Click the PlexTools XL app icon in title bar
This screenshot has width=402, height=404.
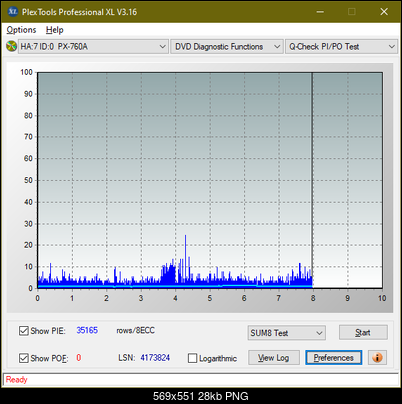pos(13,12)
